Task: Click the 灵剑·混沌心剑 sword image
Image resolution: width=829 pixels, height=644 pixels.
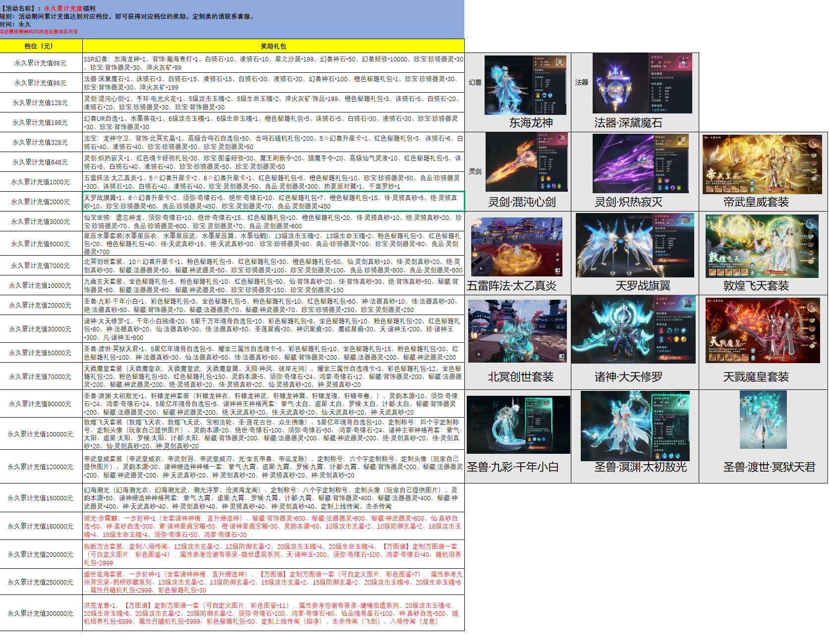Action: (526, 162)
